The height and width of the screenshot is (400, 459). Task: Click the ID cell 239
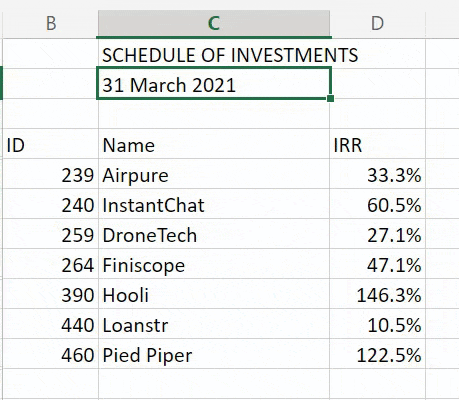51,174
